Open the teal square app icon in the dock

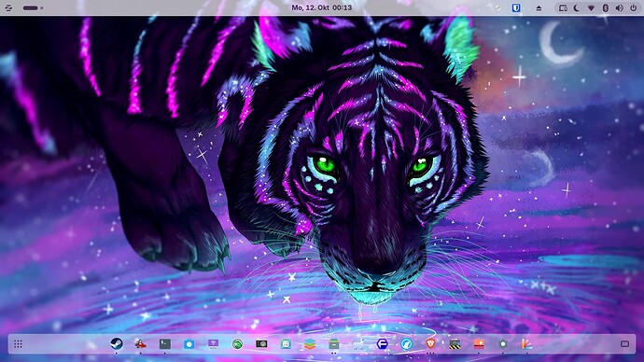click(x=286, y=344)
